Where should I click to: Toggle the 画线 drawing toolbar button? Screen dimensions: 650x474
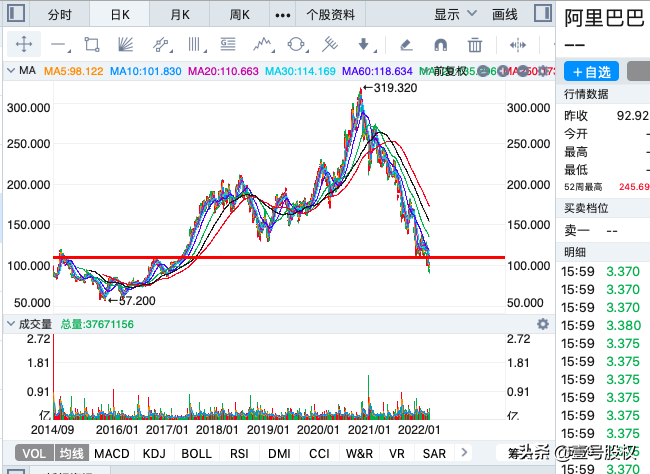coord(504,15)
